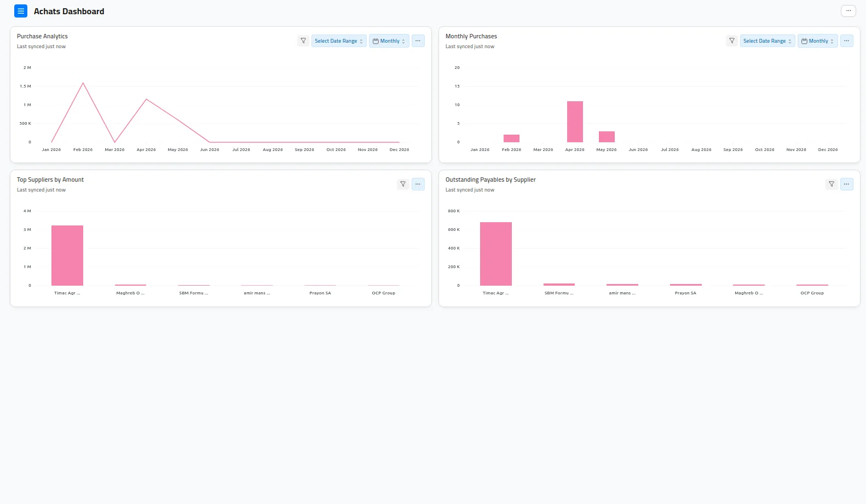
Task: Click filter icon in Monthly Purchases card
Action: click(x=732, y=41)
